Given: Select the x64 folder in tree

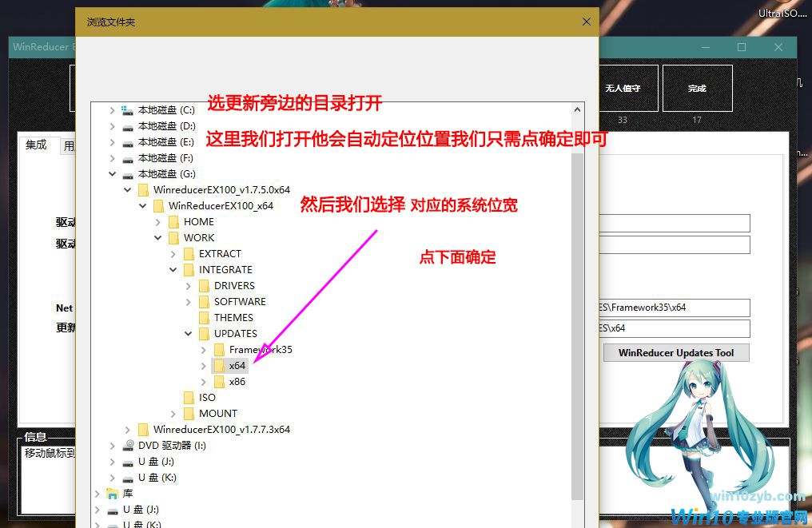Looking at the screenshot, I should (x=237, y=366).
